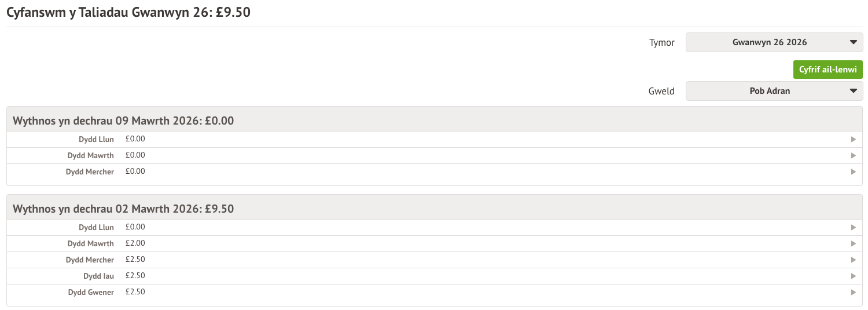Expand Dydd Iau arrow, week of 02 Mawrth

coord(853,276)
